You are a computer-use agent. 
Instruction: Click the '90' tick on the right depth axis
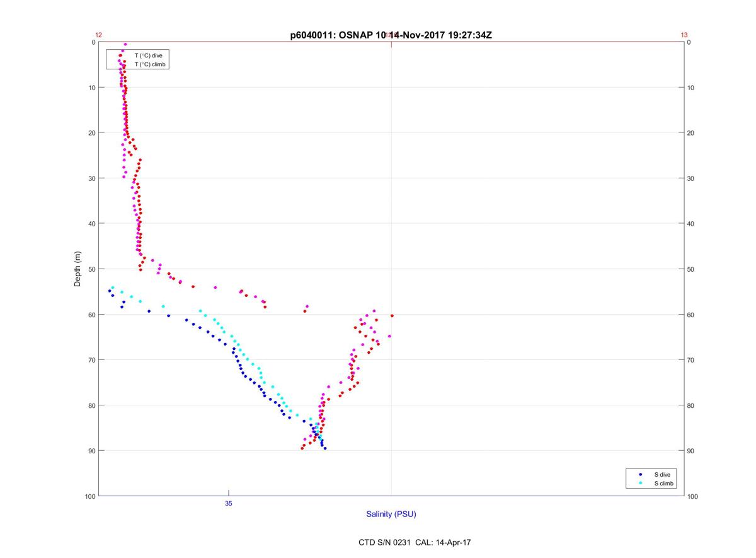pyautogui.click(x=691, y=451)
